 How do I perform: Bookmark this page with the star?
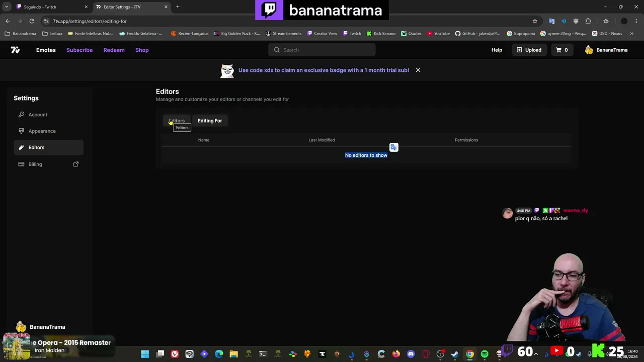[535, 21]
